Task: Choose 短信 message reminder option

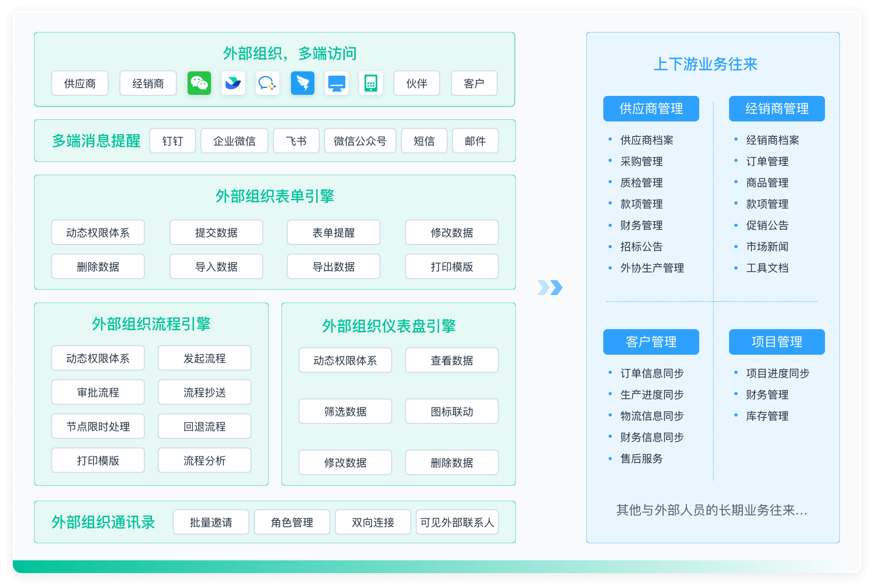Action: [x=424, y=141]
